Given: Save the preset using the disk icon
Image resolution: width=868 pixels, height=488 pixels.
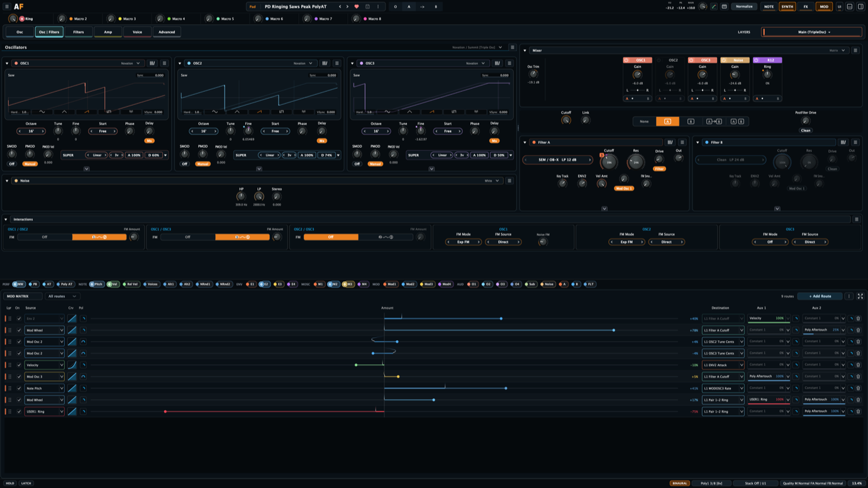Looking at the screenshot, I should point(367,6).
